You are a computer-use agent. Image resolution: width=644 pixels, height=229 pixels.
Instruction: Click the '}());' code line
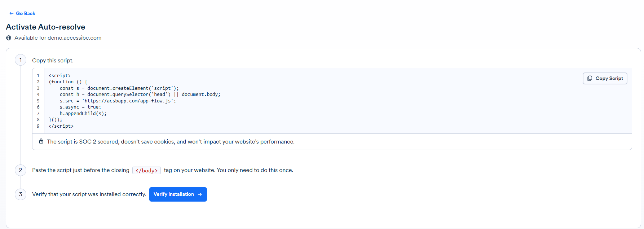tap(56, 120)
